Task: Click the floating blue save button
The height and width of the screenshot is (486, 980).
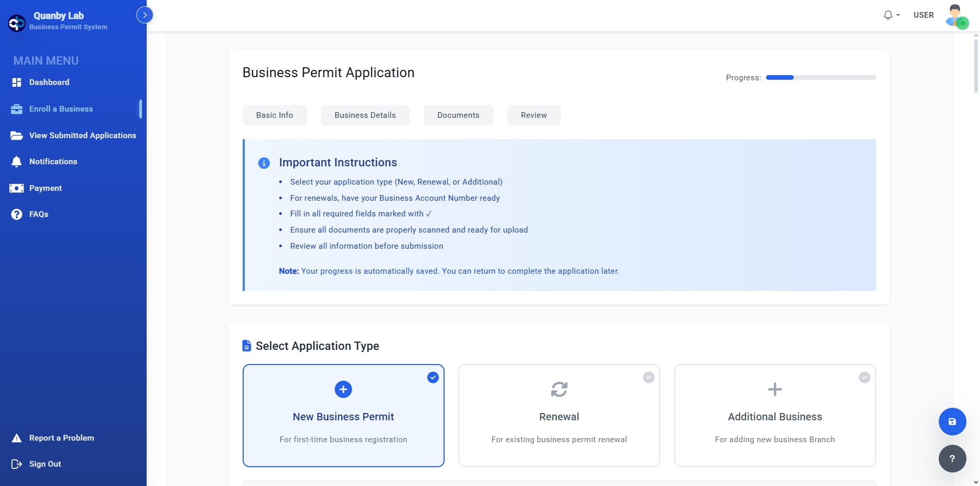Action: coord(951,421)
